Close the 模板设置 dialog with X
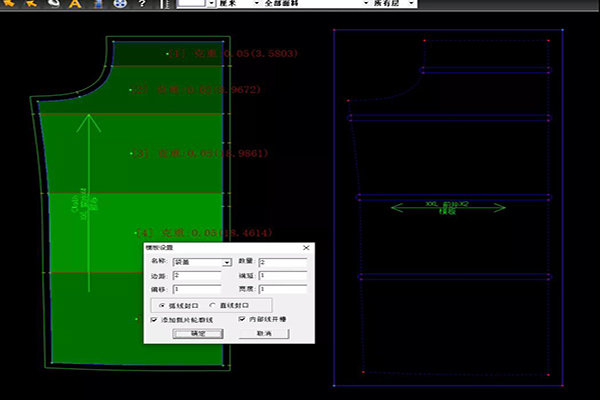Screen dimensions: 600x400 [x=305, y=246]
